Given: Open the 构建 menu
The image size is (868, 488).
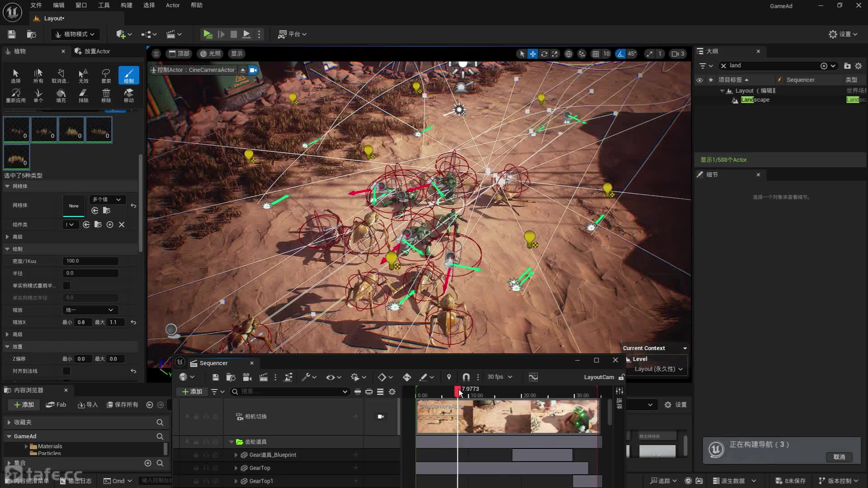Looking at the screenshot, I should [126, 5].
